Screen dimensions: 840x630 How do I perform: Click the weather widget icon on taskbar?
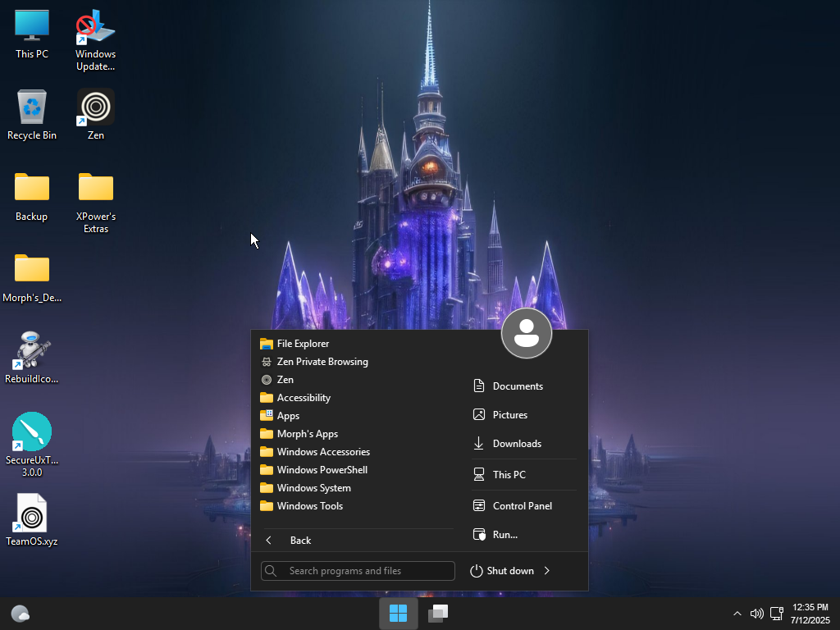pos(21,614)
